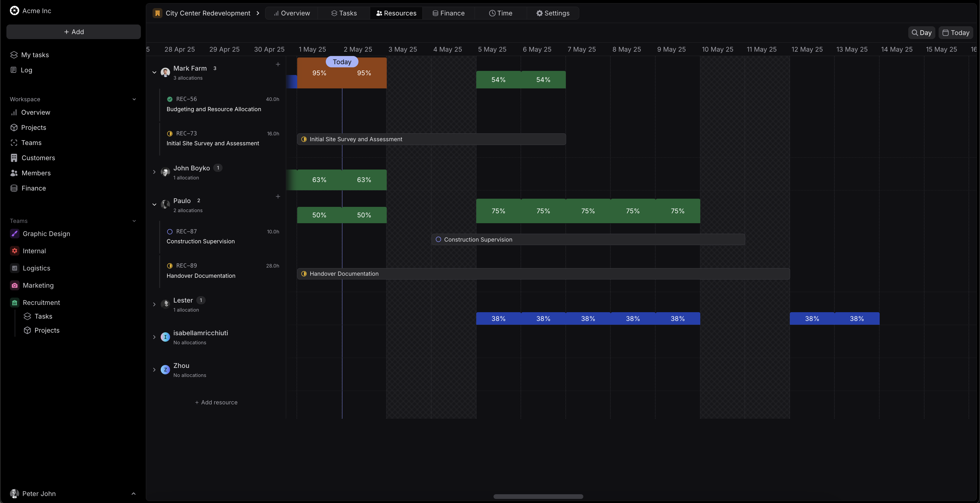Click the horizontal timeline scrollbar
Screen dimensions: 980x503
point(538,497)
